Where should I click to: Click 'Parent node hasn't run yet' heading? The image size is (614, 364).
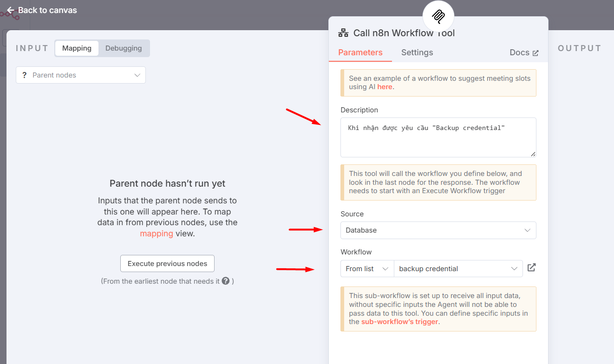[167, 183]
